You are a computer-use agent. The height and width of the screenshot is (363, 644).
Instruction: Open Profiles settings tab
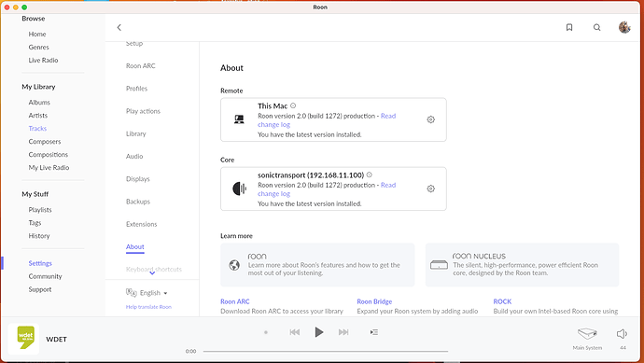click(136, 89)
